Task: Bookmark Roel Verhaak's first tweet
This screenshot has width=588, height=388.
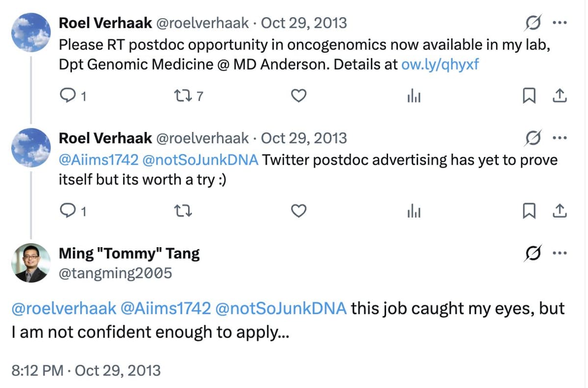Action: click(528, 96)
